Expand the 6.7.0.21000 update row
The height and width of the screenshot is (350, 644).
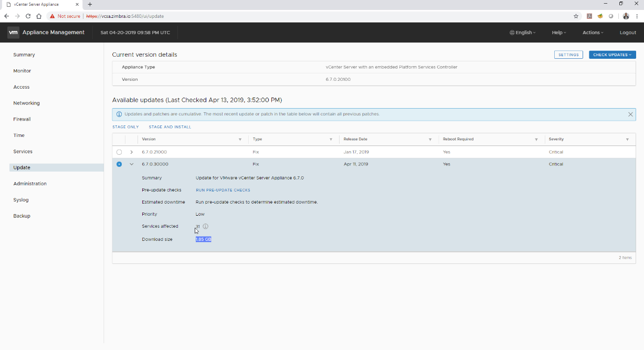click(131, 152)
